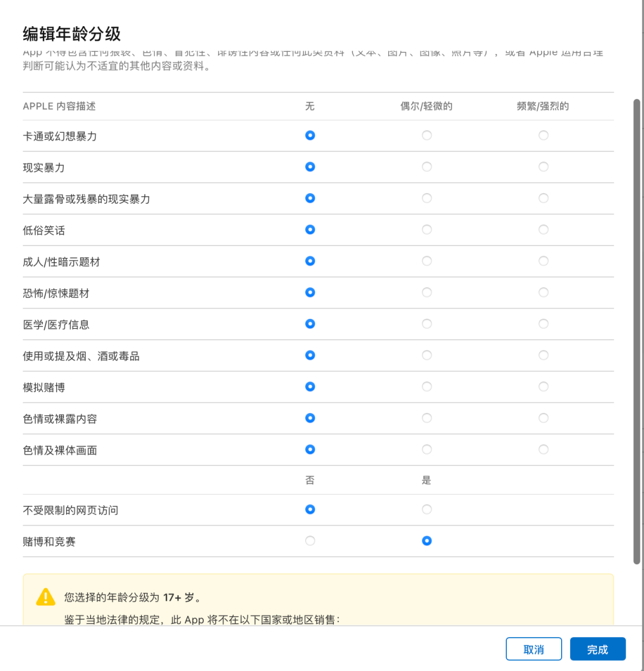
Task: Click the 偶尔/轻微的 column header
Action: 426,106
